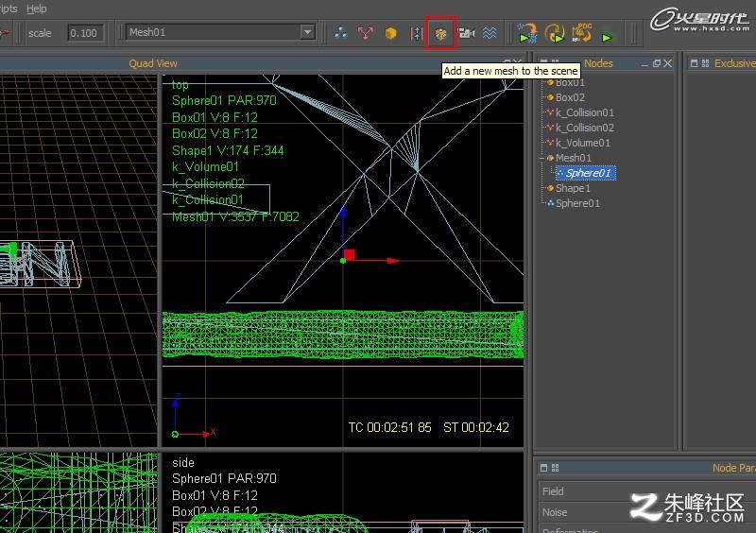
Task: Select Box02 in Nodes list
Action: point(570,97)
